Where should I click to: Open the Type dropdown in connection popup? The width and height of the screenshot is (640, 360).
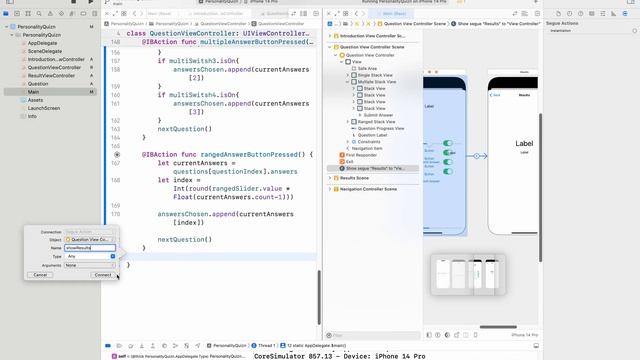[x=90, y=256]
